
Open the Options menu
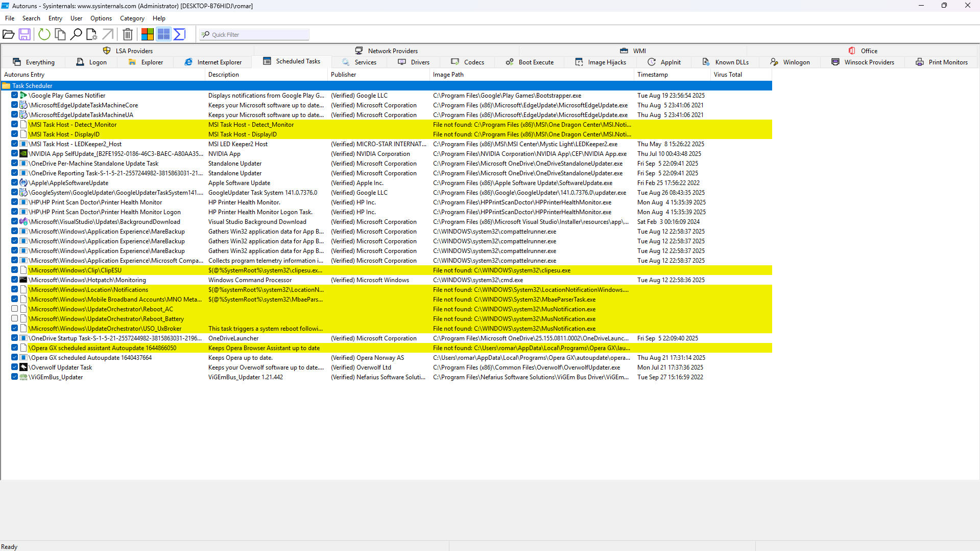pyautogui.click(x=101, y=18)
